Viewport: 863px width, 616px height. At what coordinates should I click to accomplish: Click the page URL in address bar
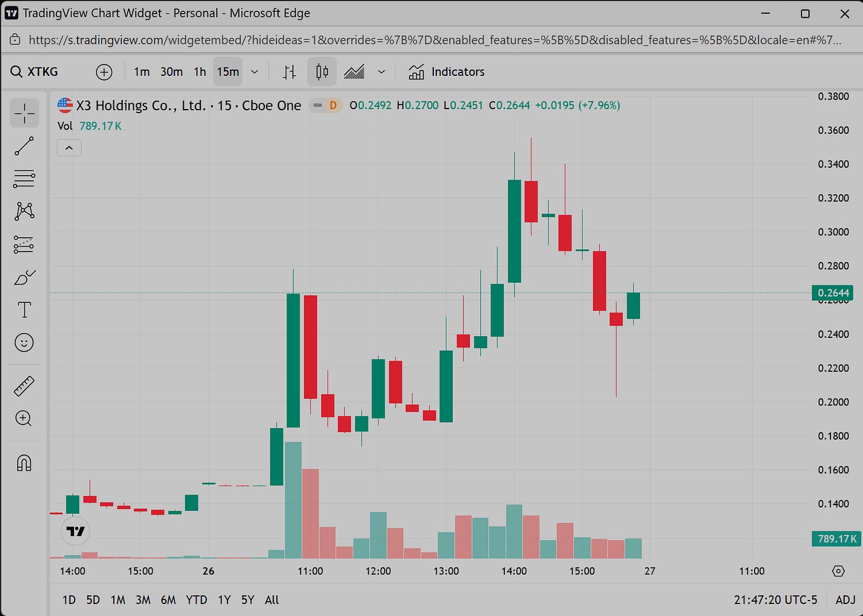(434, 40)
